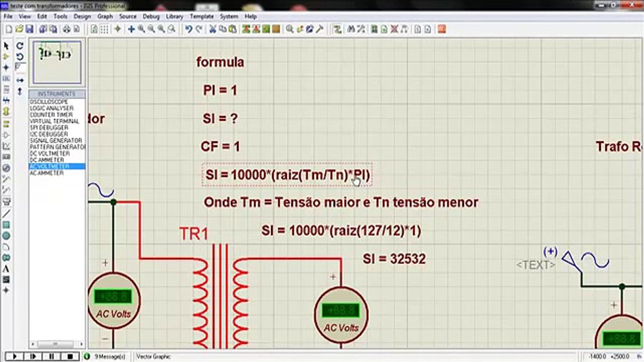The image size is (644, 362).
Task: Open the Graph menu
Action: pyautogui.click(x=105, y=17)
